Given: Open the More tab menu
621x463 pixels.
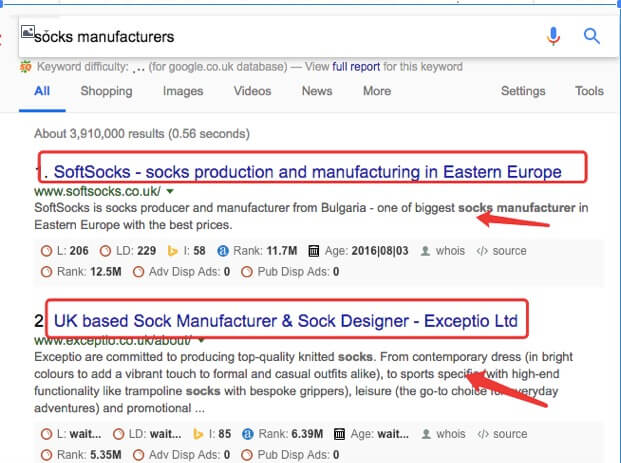Looking at the screenshot, I should (x=377, y=91).
